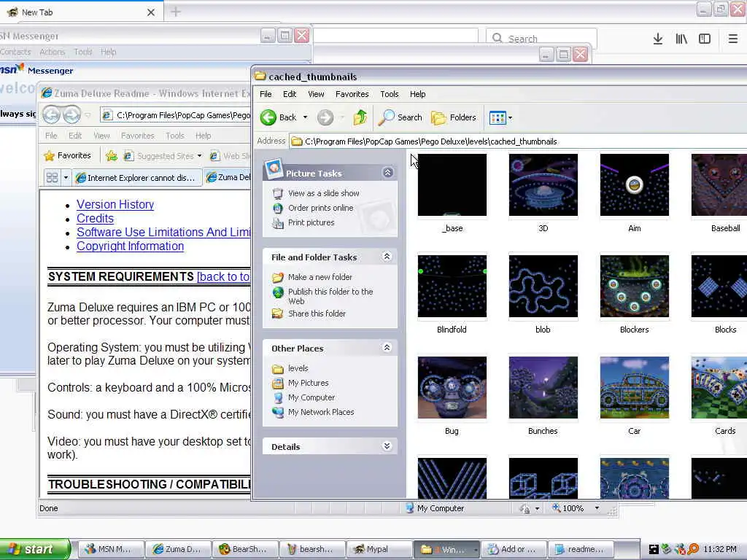Click Software Use Limitations link
The width and height of the screenshot is (747, 560).
coord(163,232)
